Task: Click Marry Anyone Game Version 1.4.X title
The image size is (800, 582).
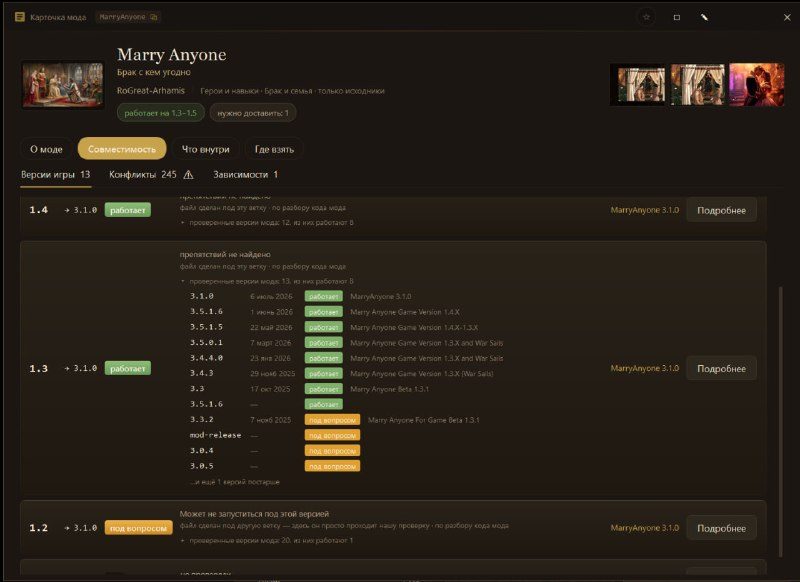Action: click(405, 312)
